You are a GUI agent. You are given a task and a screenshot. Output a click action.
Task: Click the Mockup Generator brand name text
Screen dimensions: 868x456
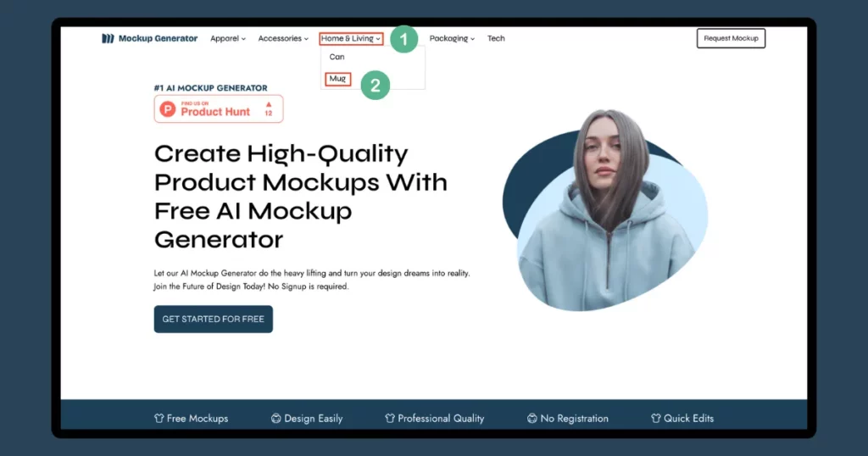(x=158, y=38)
